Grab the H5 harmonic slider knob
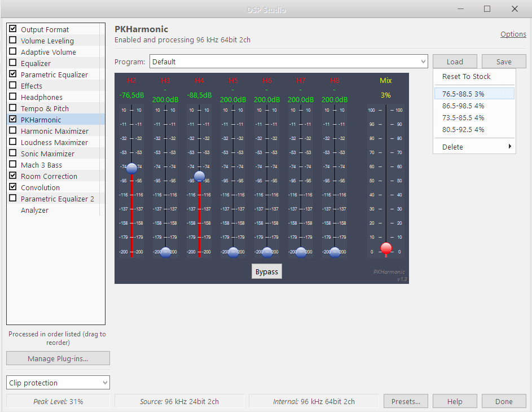Image resolution: width=532 pixels, height=412 pixels. (234, 252)
